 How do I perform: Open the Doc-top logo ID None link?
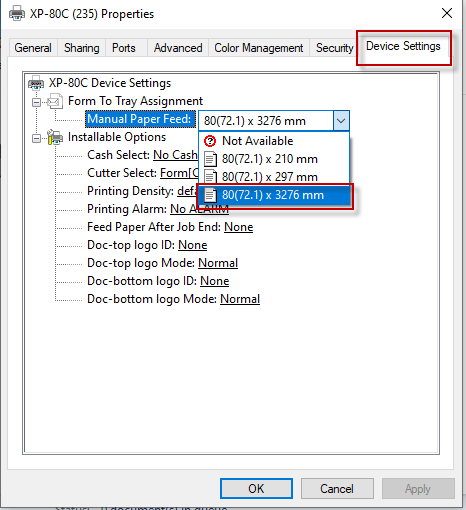click(193, 245)
